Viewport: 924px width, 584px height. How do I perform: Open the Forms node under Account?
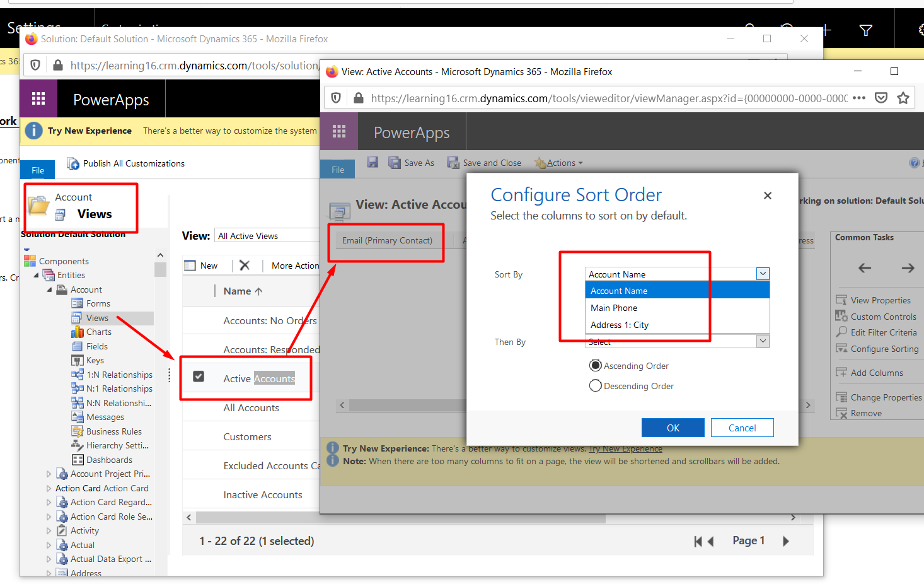tap(91, 303)
